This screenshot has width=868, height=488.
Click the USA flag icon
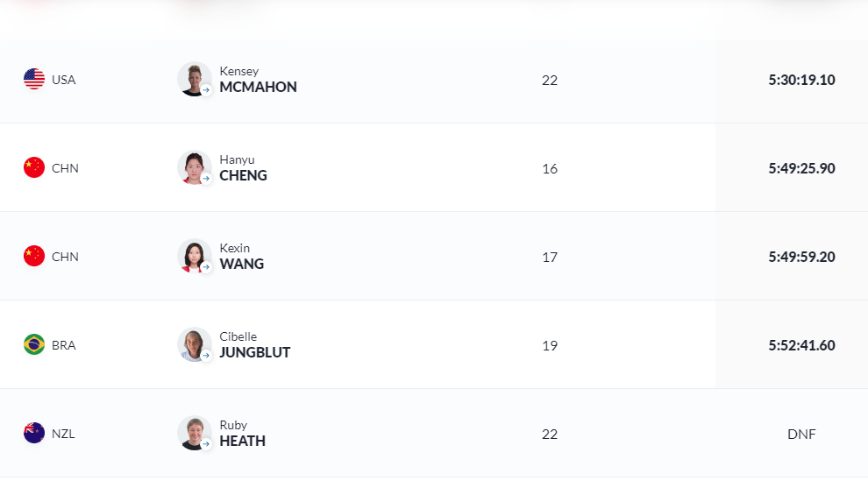pos(34,79)
